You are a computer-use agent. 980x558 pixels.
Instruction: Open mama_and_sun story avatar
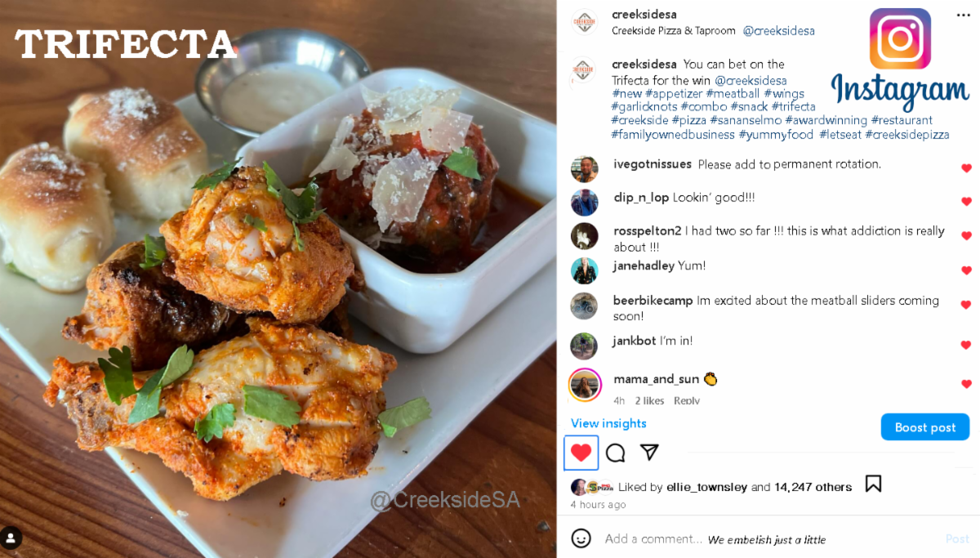(586, 384)
